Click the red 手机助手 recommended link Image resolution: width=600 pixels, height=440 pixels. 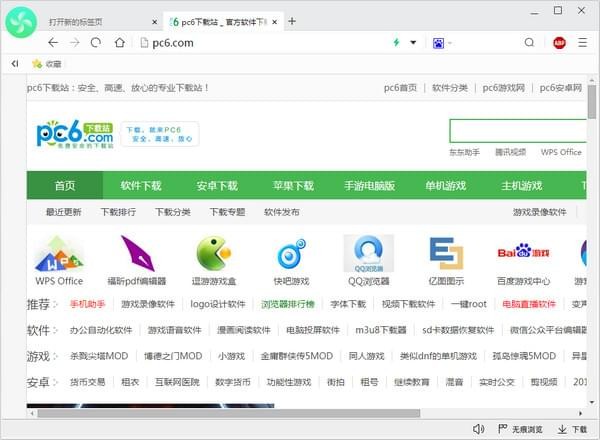88,304
